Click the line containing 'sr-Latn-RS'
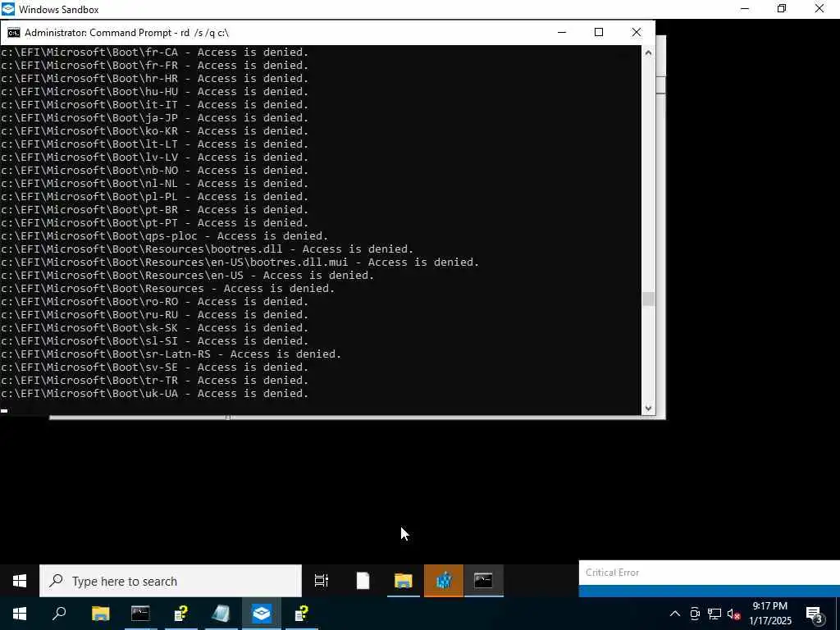The height and width of the screenshot is (630, 840). (x=171, y=354)
